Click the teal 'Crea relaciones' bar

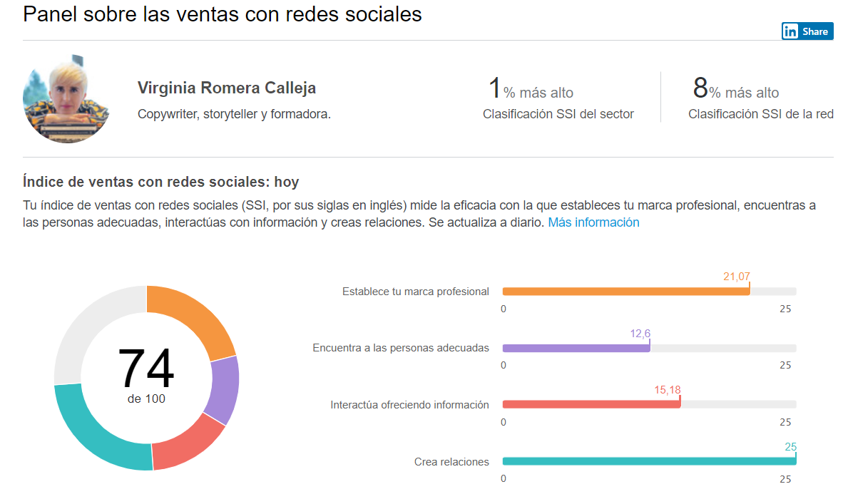(648, 461)
